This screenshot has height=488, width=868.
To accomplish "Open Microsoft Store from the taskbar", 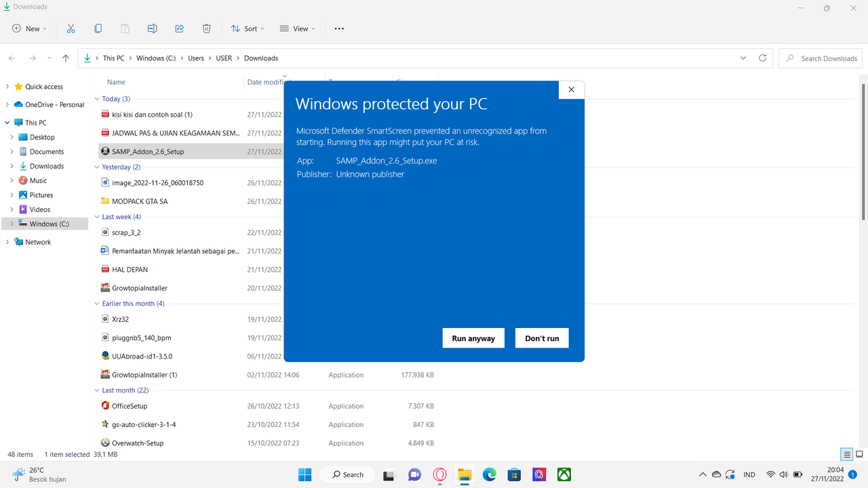I will (514, 474).
